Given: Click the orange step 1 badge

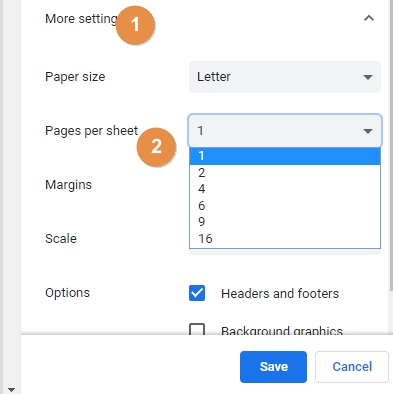Looking at the screenshot, I should pos(135,25).
